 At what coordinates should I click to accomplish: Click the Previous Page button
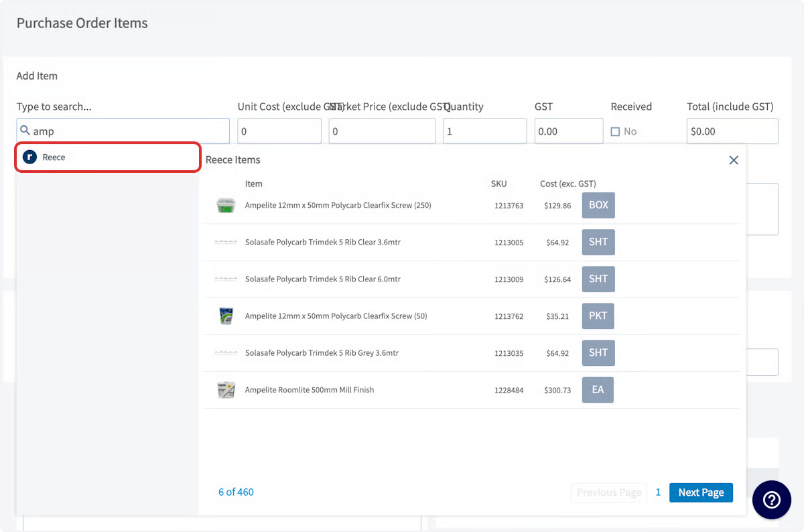[x=609, y=492]
